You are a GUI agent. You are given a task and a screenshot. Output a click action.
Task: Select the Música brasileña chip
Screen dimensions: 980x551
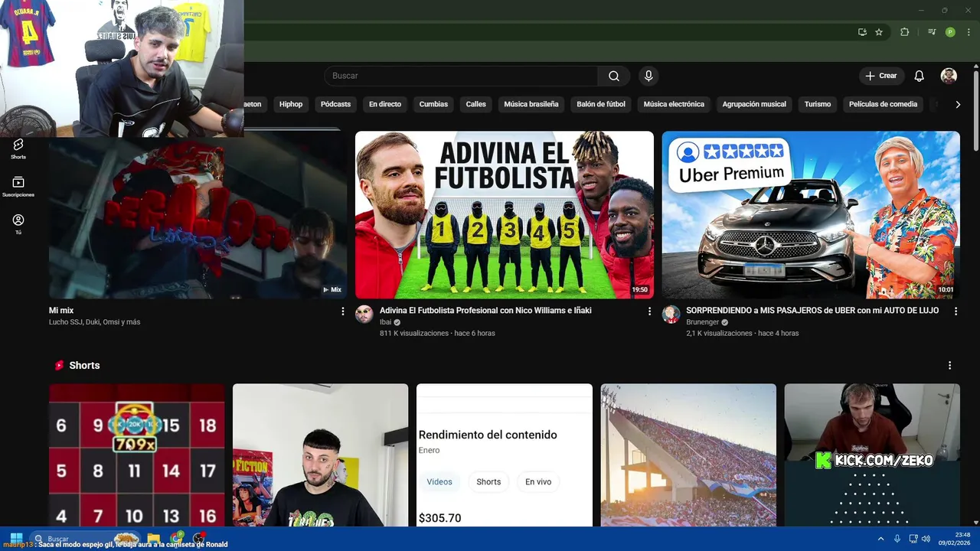pyautogui.click(x=531, y=104)
